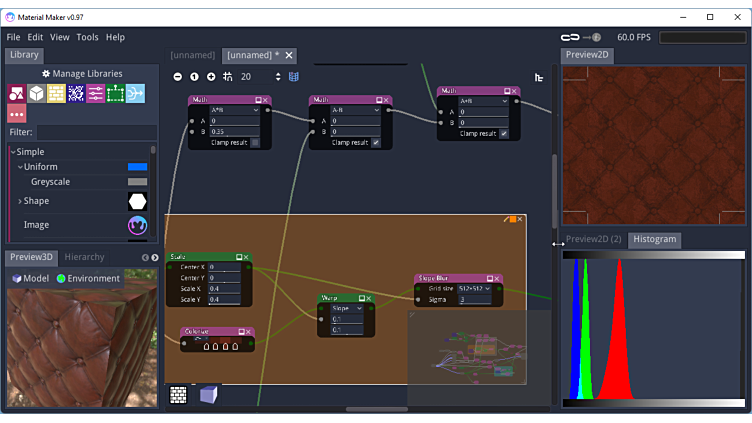Select the 3D cube library category icon
752x423 pixels.
coord(36,94)
